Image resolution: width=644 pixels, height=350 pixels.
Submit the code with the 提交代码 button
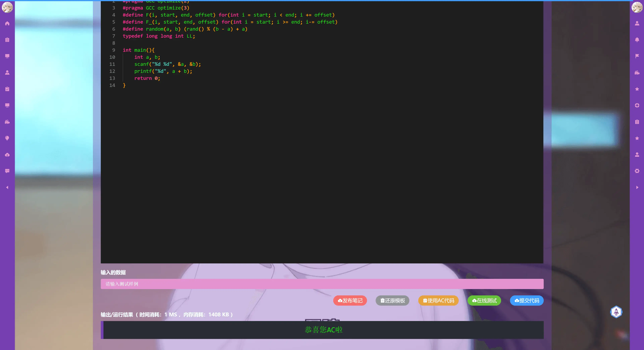(526, 301)
